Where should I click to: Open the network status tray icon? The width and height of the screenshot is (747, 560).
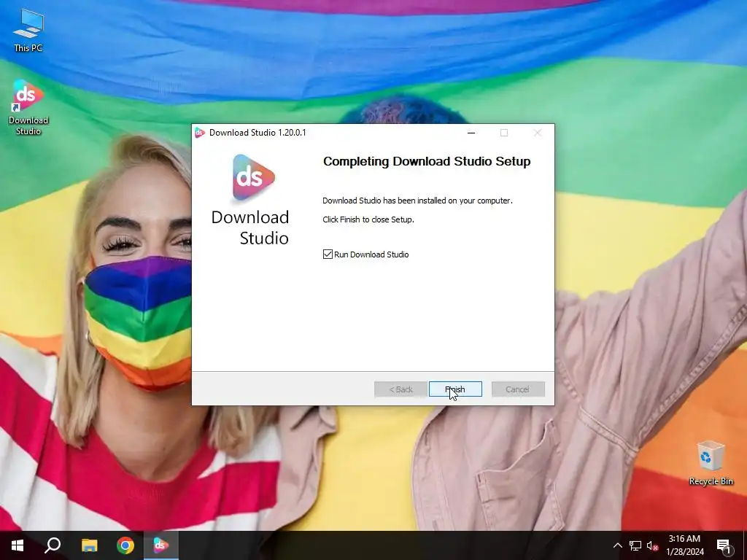click(x=635, y=545)
